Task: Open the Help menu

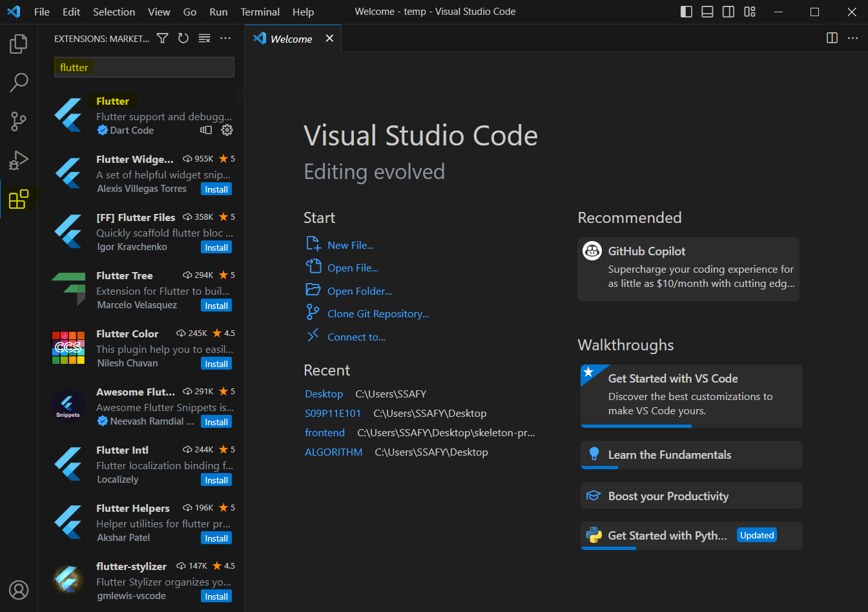Action: pos(303,12)
